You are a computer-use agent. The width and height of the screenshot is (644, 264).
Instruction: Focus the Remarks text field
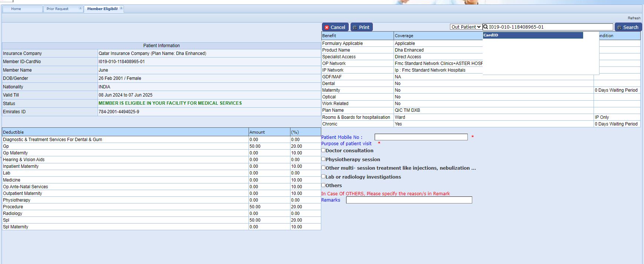409,200
